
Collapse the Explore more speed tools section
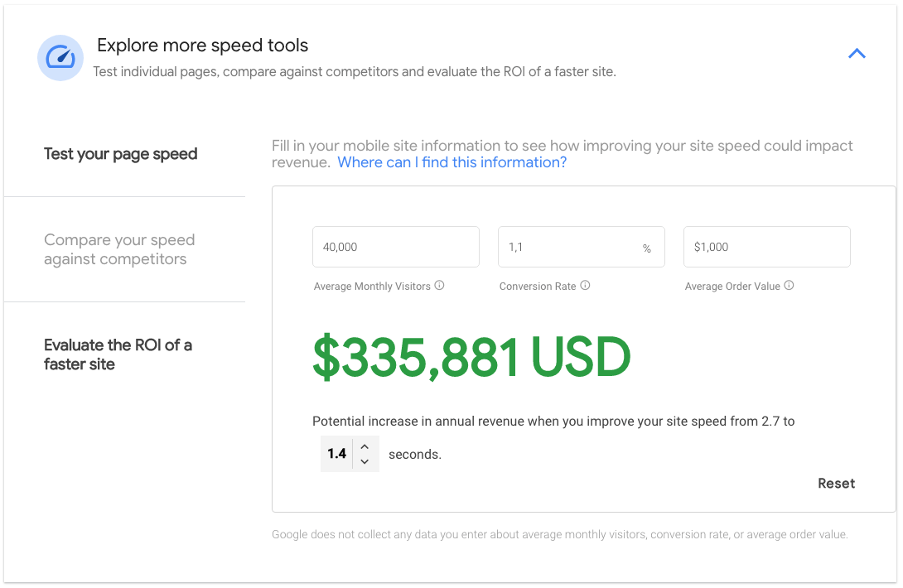tap(857, 54)
